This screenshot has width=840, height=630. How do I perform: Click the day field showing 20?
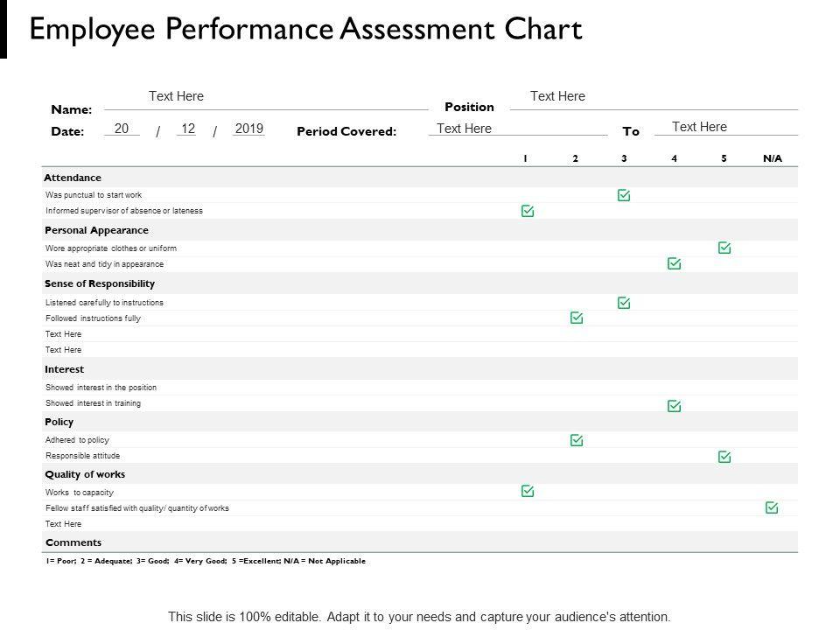[122, 129]
